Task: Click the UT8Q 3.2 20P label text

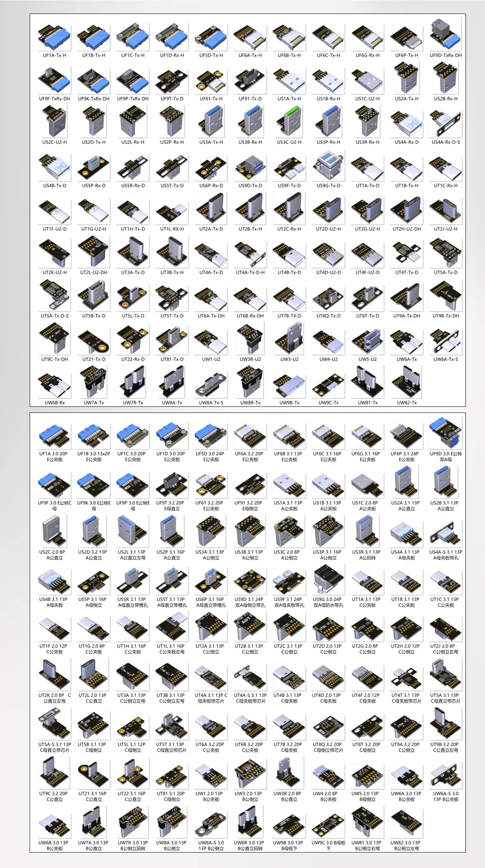Action: [328, 744]
